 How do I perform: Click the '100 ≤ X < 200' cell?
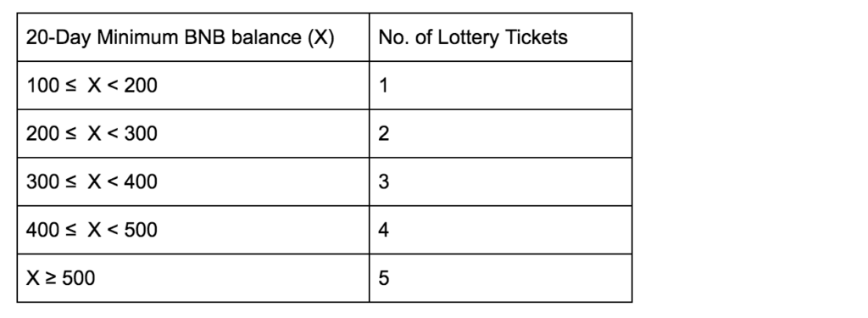pyautogui.click(x=193, y=86)
